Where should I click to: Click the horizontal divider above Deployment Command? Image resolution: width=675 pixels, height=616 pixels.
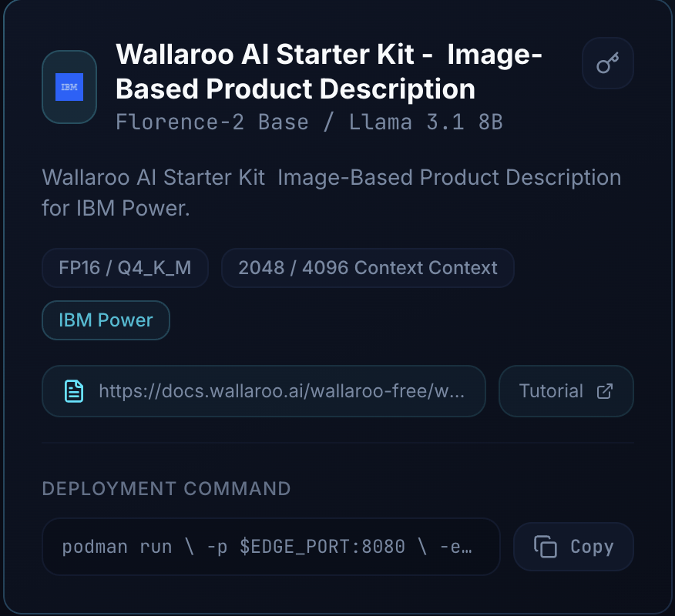coord(337,443)
